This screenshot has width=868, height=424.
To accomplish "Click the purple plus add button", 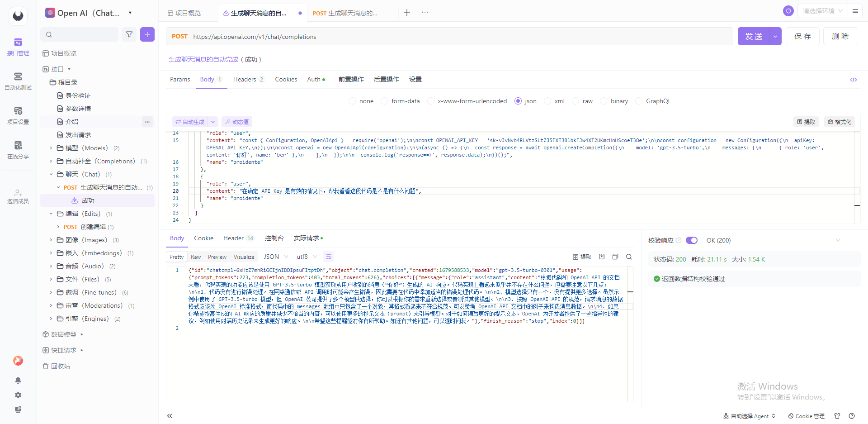I will [x=147, y=34].
